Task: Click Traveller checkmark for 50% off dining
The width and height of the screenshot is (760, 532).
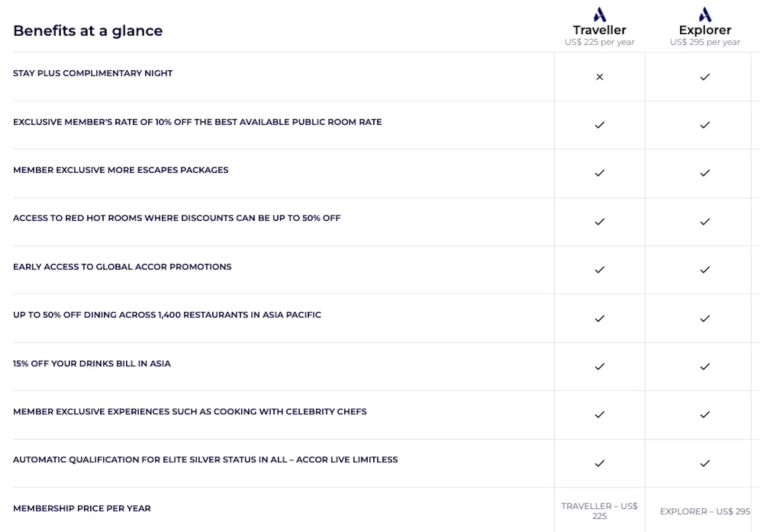Action: 599,318
